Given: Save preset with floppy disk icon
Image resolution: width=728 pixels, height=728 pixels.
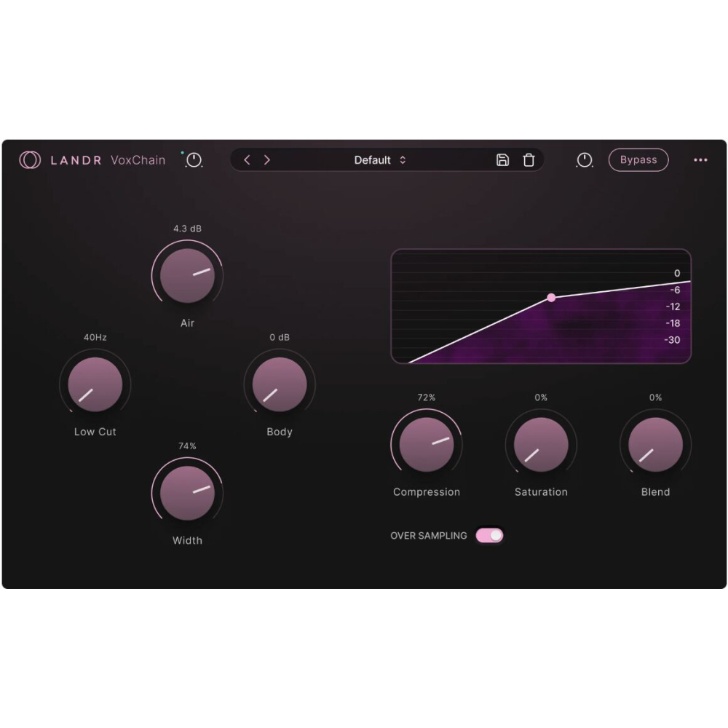Looking at the screenshot, I should (x=502, y=160).
